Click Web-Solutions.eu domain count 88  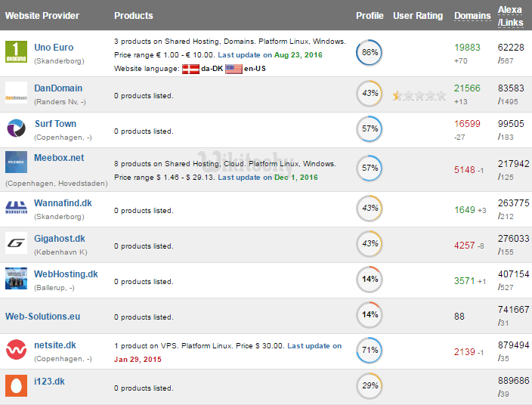pos(459,317)
